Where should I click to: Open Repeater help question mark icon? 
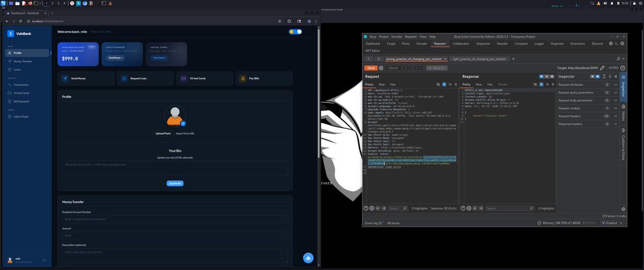[623, 68]
